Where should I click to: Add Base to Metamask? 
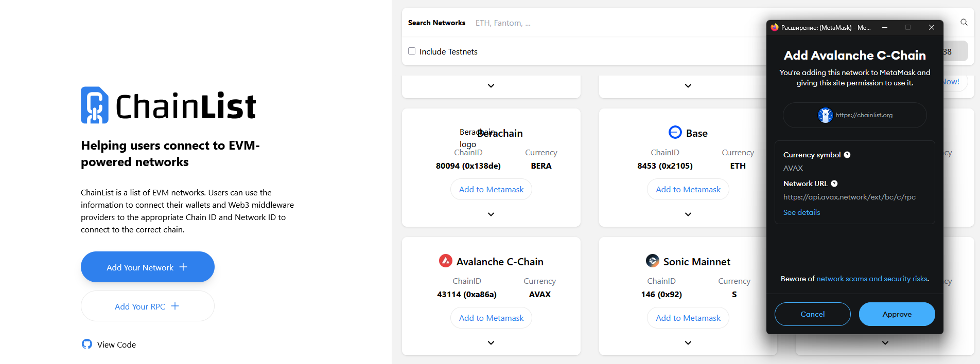tap(688, 189)
